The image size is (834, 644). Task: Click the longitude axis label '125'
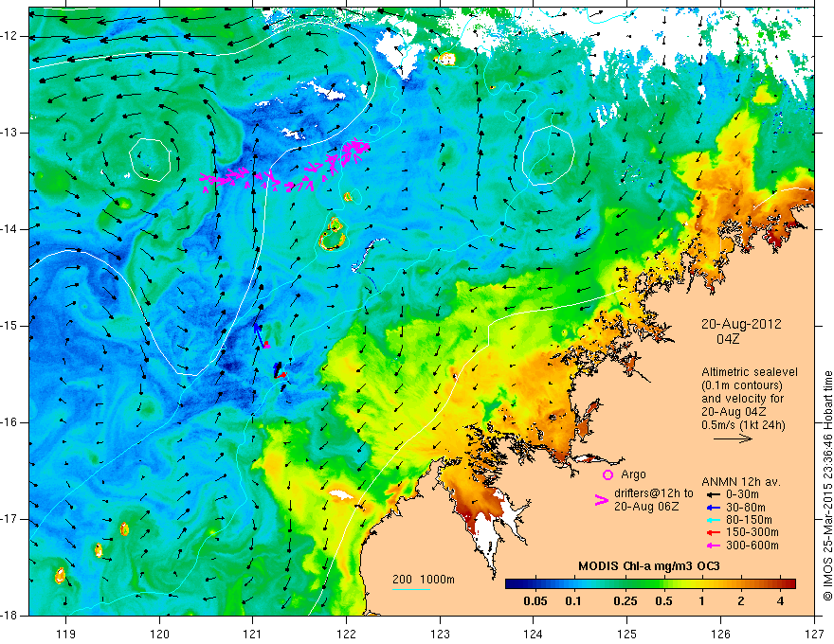[x=627, y=634]
